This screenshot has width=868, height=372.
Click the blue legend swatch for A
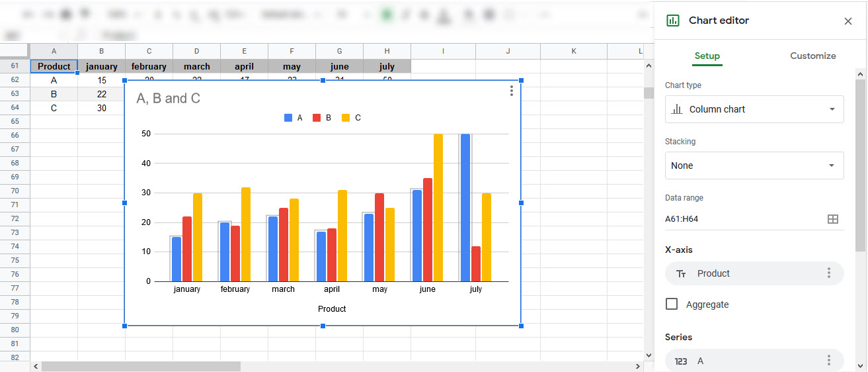[288, 118]
